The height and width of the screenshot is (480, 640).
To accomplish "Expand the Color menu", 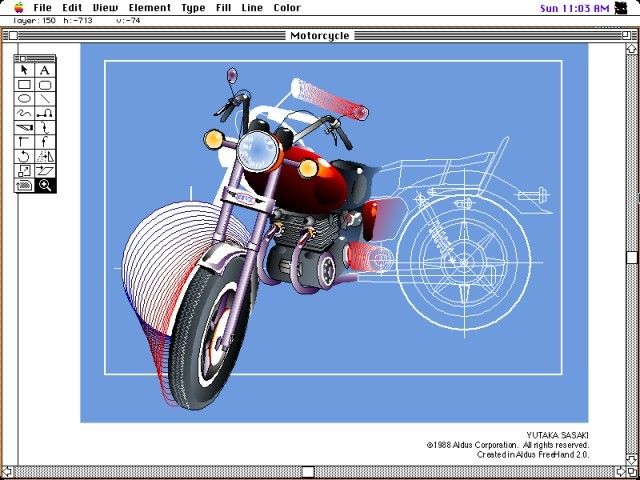I will [x=287, y=8].
